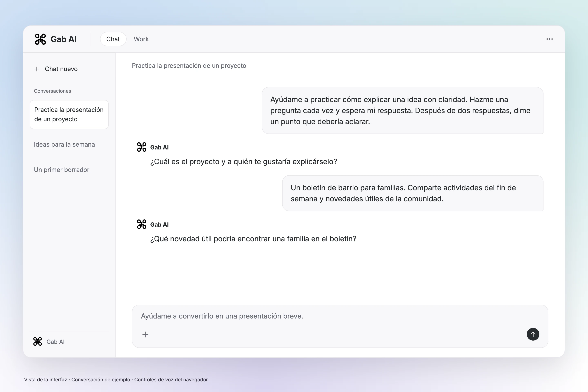The width and height of the screenshot is (588, 392).
Task: Click the Gab AI account label in sidebar
Action: pyautogui.click(x=56, y=342)
